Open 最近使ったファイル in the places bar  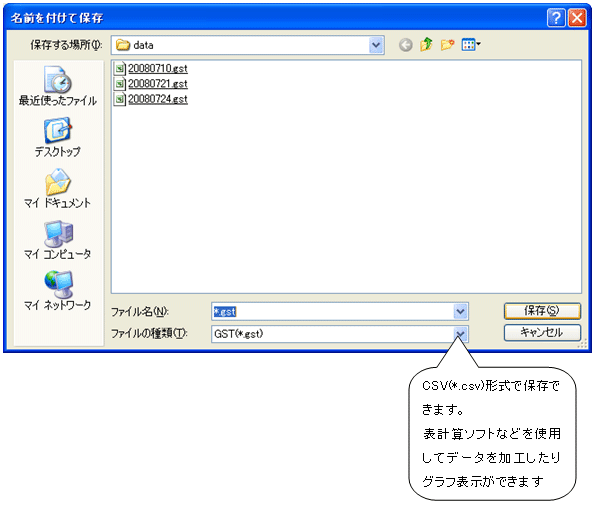click(58, 86)
